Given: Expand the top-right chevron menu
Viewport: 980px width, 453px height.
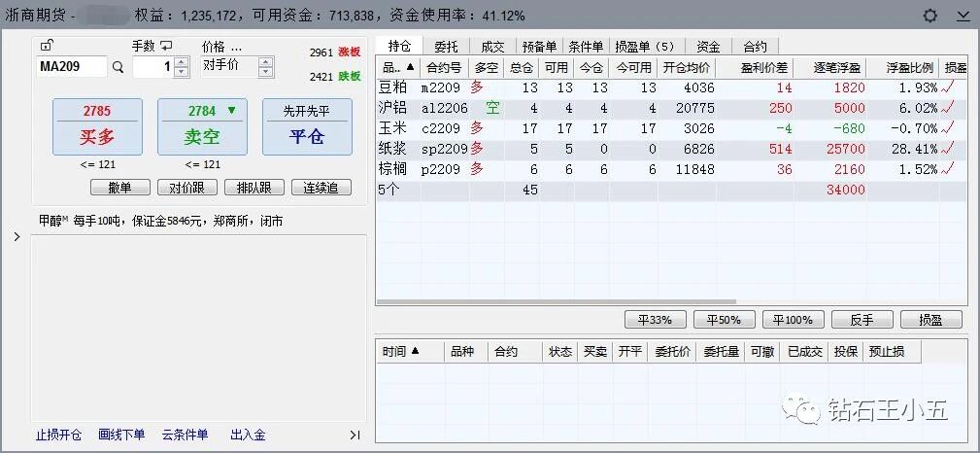Looking at the screenshot, I should [x=963, y=17].
